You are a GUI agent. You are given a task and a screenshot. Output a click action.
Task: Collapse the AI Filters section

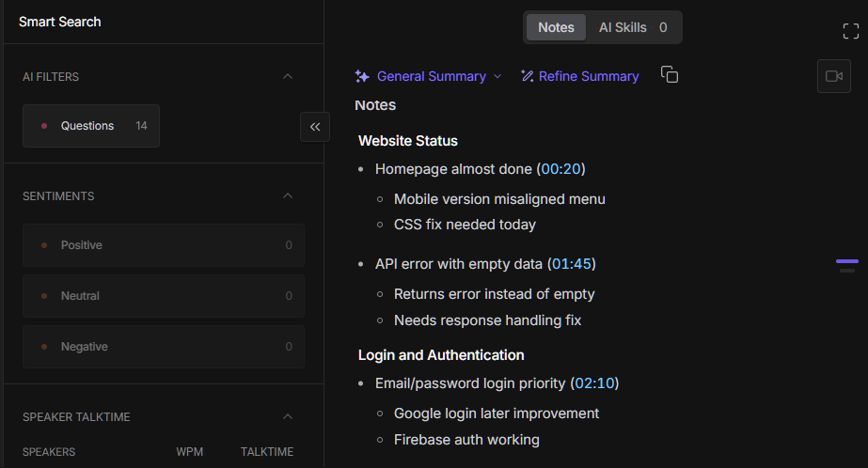coord(288,76)
